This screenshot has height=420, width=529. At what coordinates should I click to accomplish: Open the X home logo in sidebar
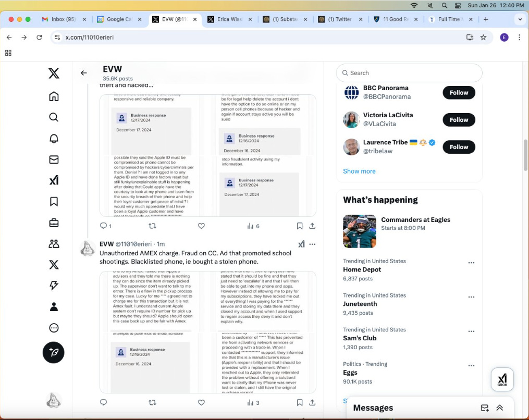pyautogui.click(x=54, y=73)
